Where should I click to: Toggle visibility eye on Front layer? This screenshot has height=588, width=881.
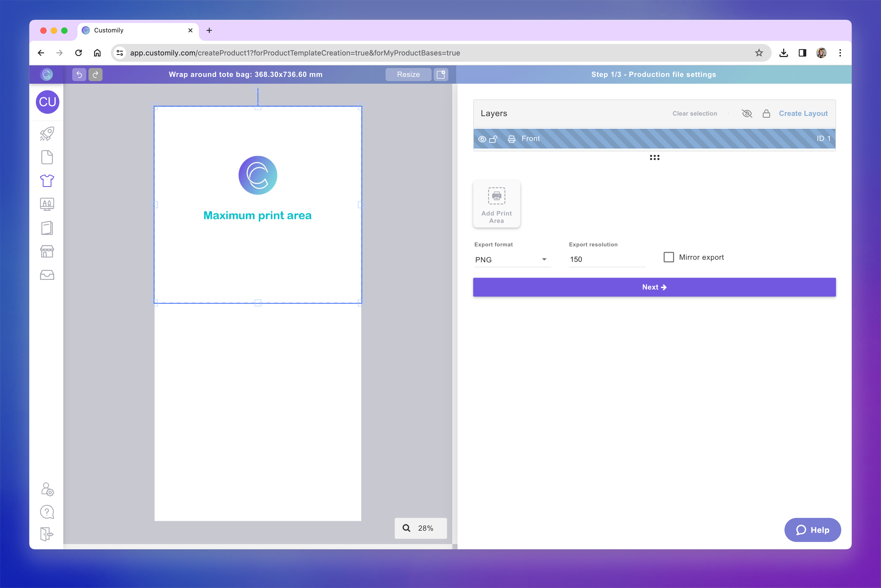(x=482, y=139)
